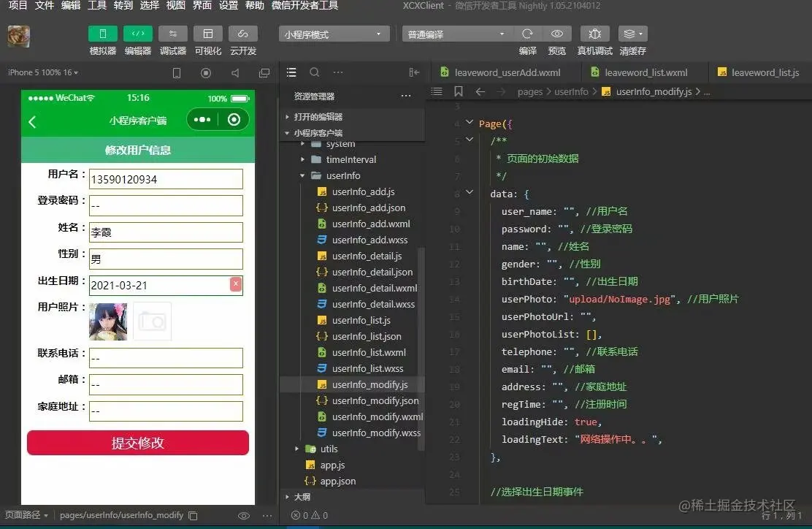
Task: Click the editor bookmark icon
Action: coord(459,92)
